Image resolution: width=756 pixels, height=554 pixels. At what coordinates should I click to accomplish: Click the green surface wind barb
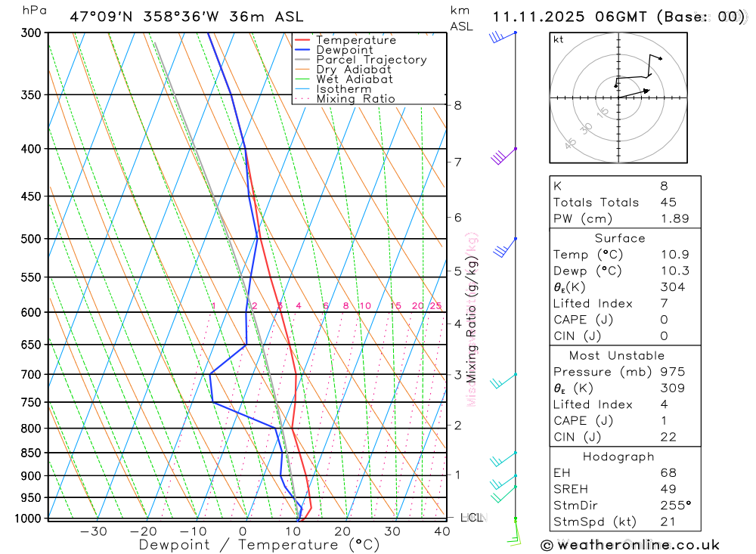514,532
